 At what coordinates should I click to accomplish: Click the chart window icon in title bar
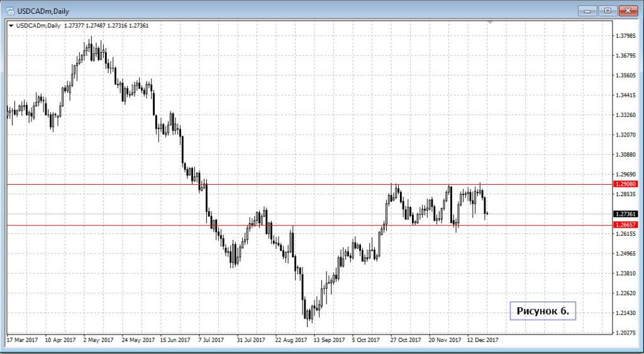tap(10, 11)
